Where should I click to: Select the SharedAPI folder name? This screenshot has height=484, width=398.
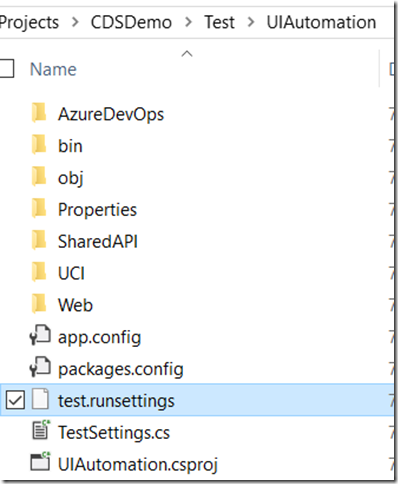tap(98, 241)
